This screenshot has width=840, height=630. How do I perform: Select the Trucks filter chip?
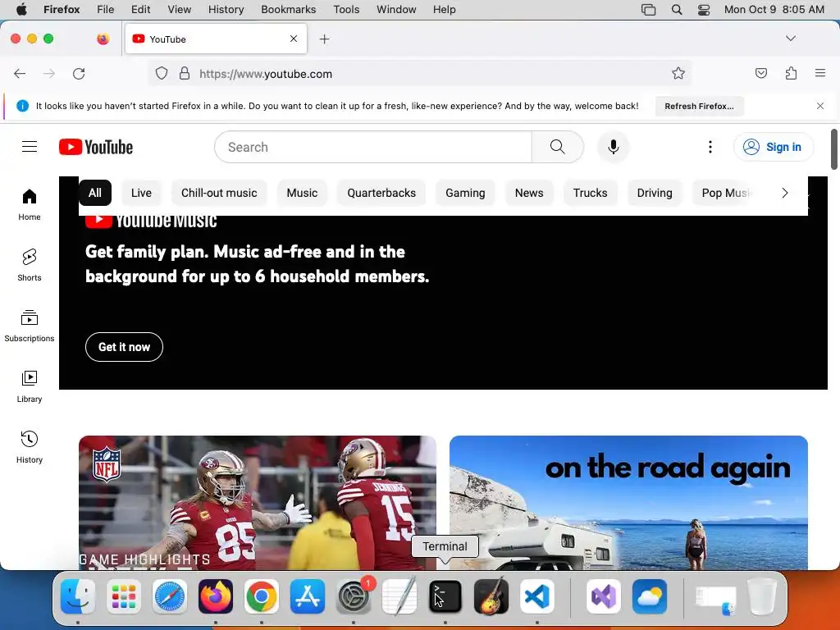591,193
